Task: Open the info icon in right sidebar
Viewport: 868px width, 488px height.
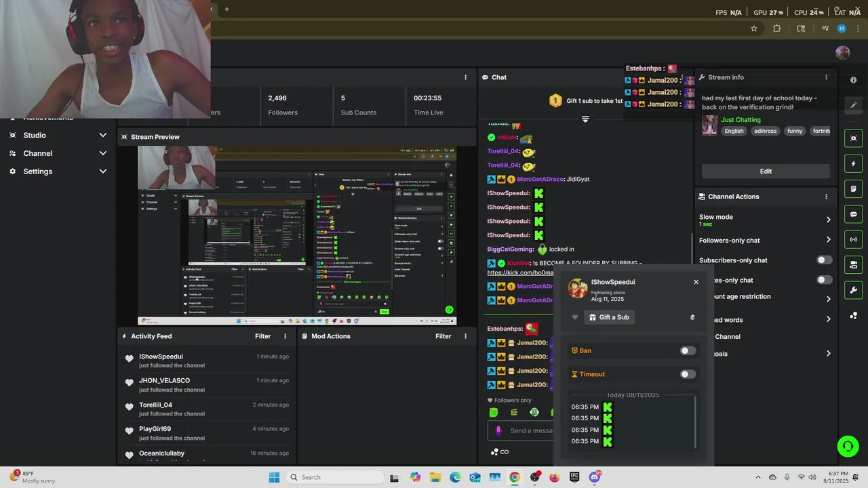Action: click(x=853, y=80)
